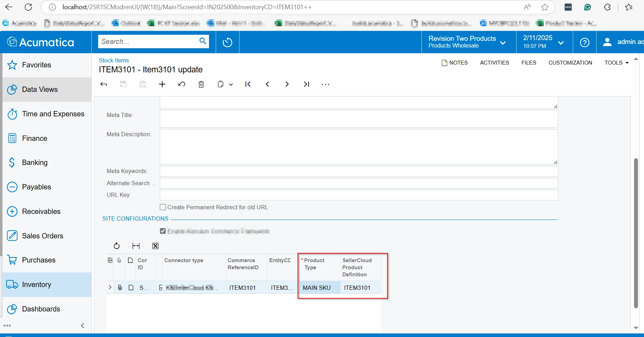Open the Inventory workspace
This screenshot has width=644, height=337.
tap(47, 284)
